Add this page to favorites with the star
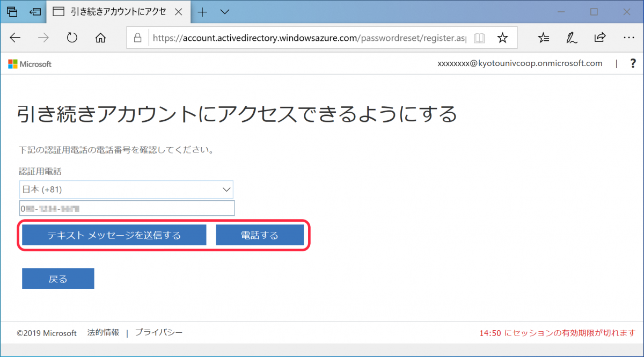Viewport: 644px width, 357px height. [x=502, y=38]
